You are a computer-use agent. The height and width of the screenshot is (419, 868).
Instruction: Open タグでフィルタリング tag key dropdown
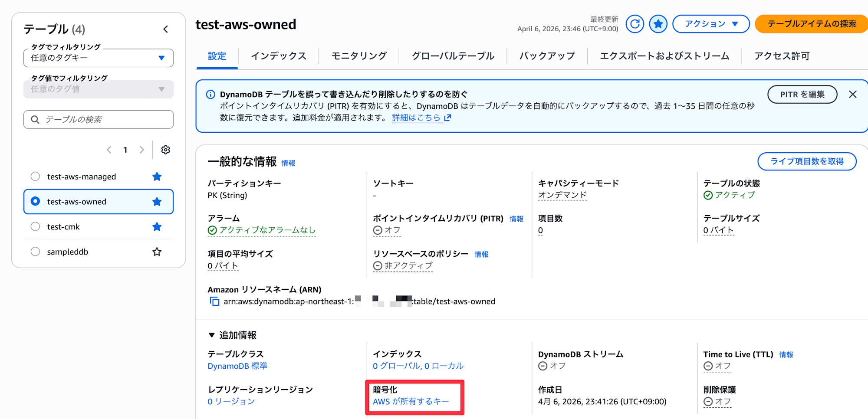pos(99,58)
